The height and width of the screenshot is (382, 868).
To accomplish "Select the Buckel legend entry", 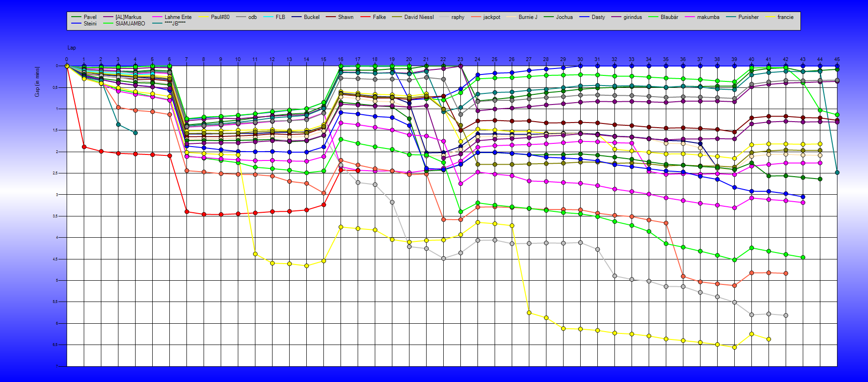I will (312, 17).
